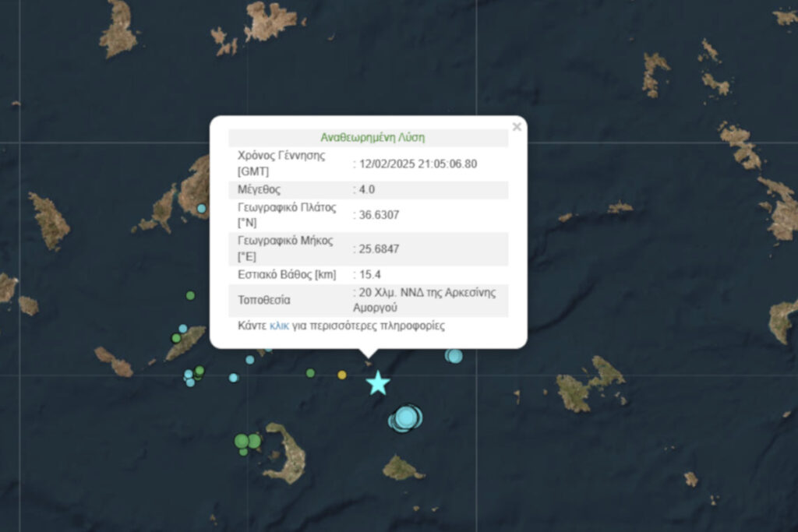The height and width of the screenshot is (532, 798).
Task: Click the focal depth value 15.4
Action: click(x=370, y=275)
